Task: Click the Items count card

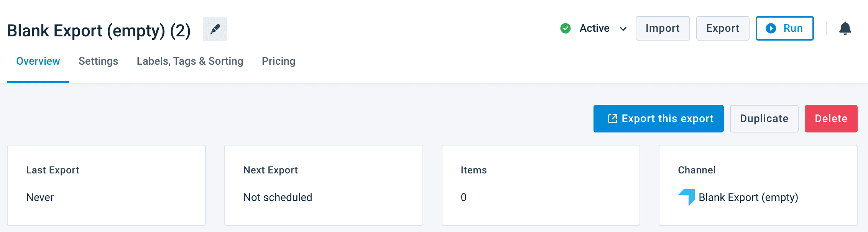Action: [x=541, y=185]
